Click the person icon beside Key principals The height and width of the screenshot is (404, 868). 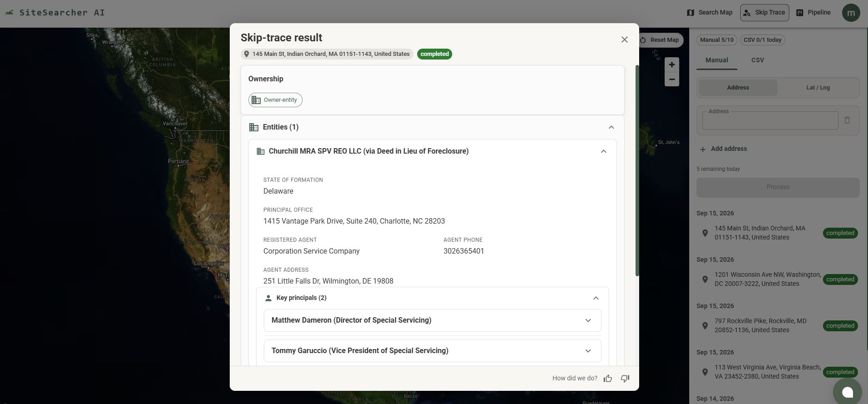268,298
